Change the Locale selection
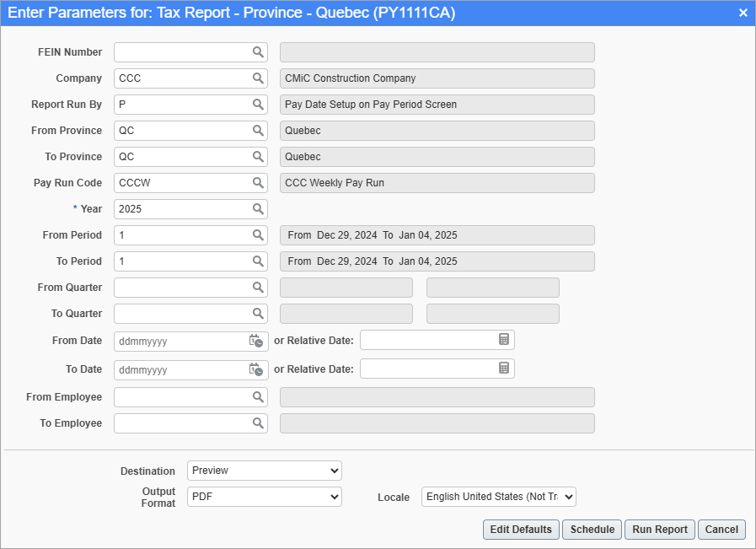Viewport: 756px width, 549px height. point(498,497)
